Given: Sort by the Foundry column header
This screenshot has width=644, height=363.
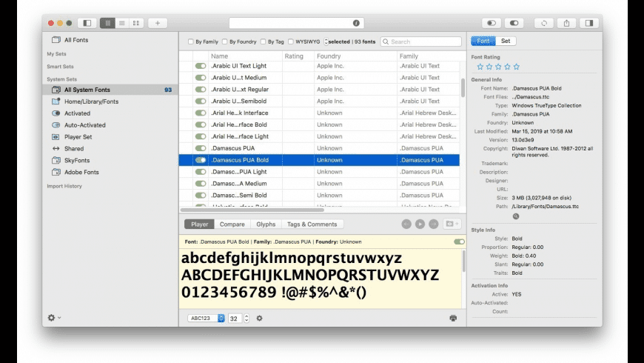Looking at the screenshot, I should [355, 56].
